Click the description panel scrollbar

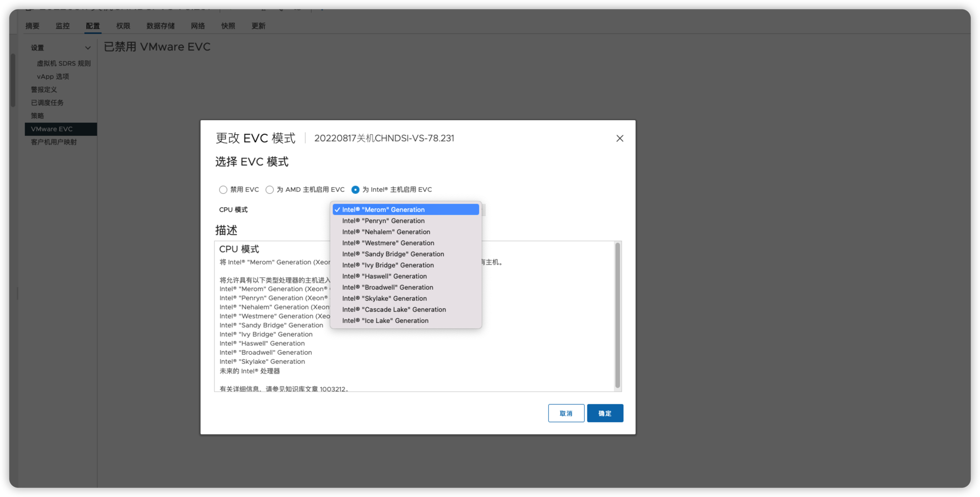point(617,315)
